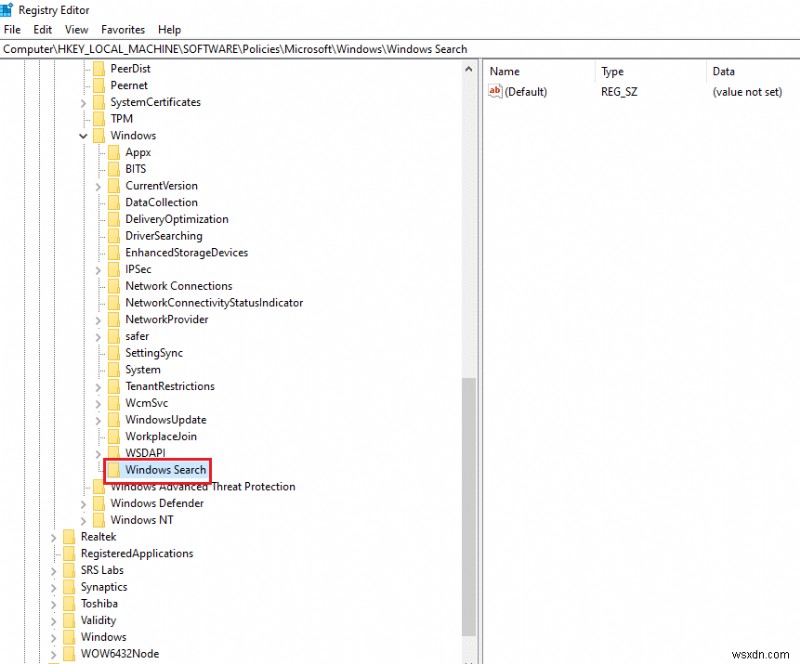Expand the TenantRestrictions key
The image size is (800, 664).
tap(98, 387)
